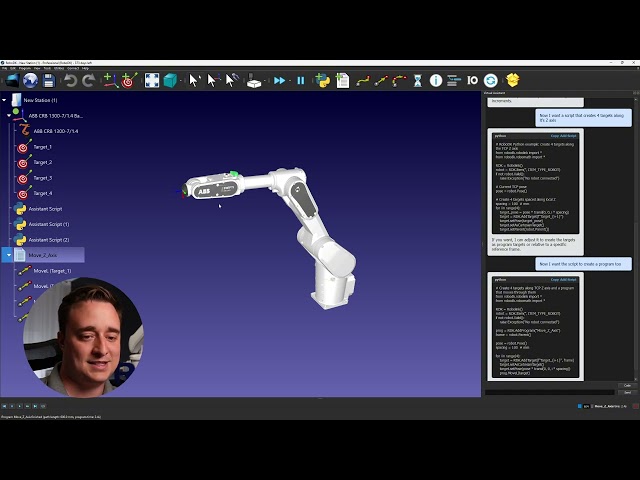
Task: Add Script from the second code block
Action: [568, 280]
